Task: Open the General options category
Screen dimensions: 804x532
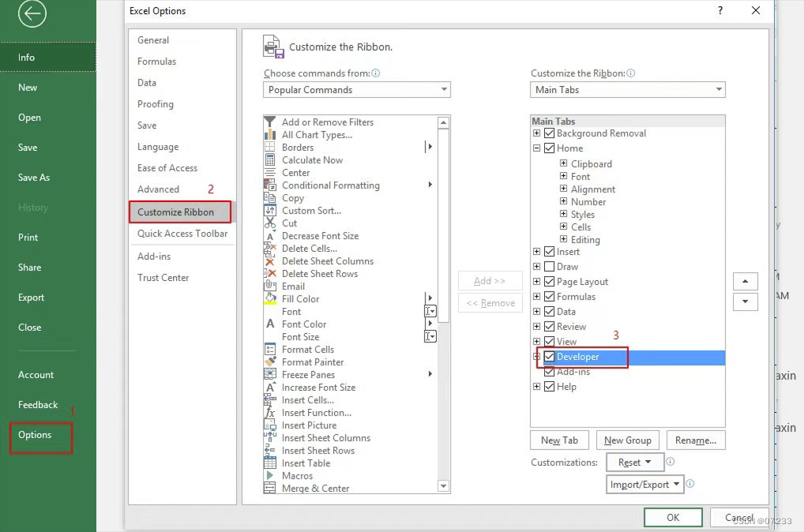Action: (x=152, y=40)
